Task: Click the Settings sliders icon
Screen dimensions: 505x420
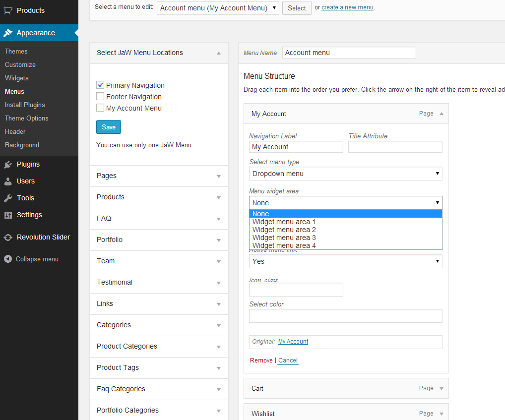Action: [8, 215]
